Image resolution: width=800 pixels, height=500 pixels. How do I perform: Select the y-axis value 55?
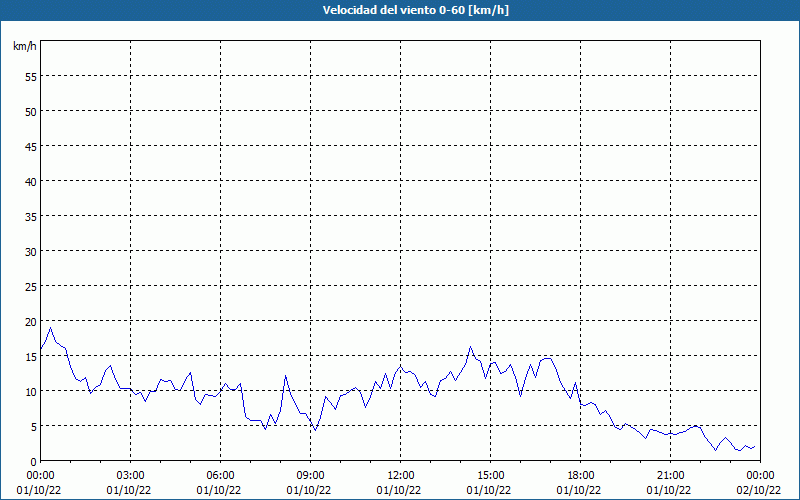(x=31, y=77)
